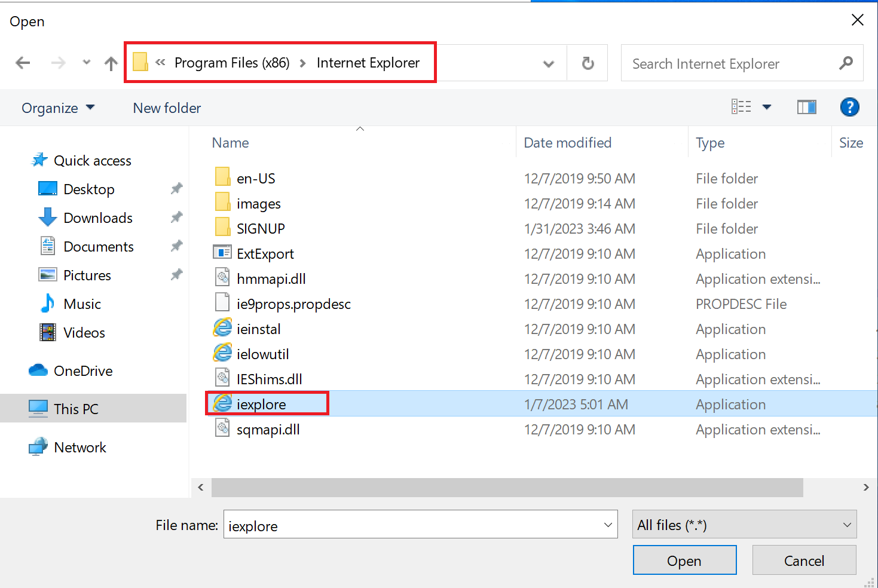Select the sqmapi.dll file
The width and height of the screenshot is (878, 588).
point(268,430)
